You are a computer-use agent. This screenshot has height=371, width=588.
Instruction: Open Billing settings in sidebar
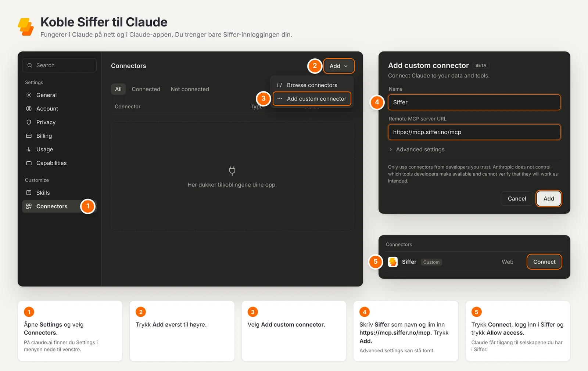click(x=59, y=136)
